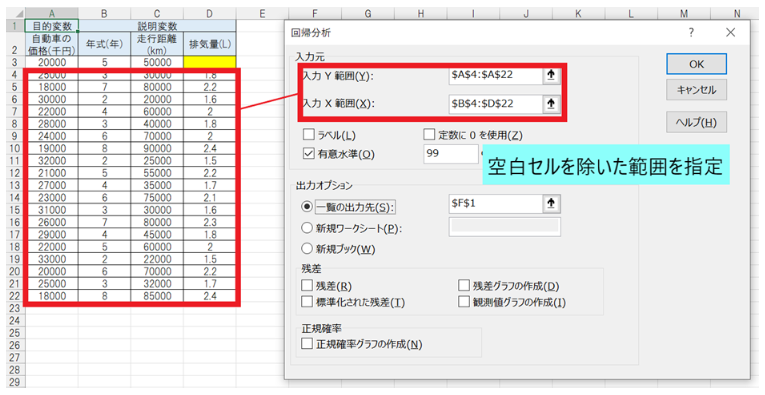Collapse the output range $F$1 selector arrow
This screenshot has height=395, width=765.
(551, 204)
